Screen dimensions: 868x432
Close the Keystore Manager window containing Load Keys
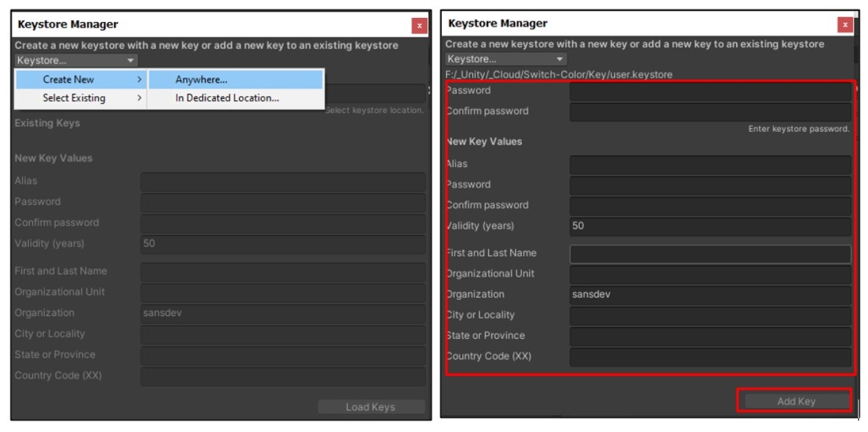[x=419, y=26]
